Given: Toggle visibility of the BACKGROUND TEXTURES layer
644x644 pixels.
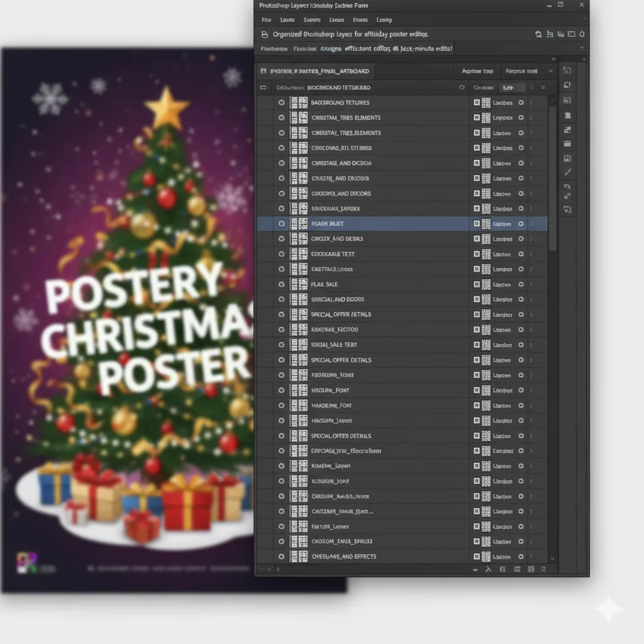Looking at the screenshot, I should (x=281, y=103).
